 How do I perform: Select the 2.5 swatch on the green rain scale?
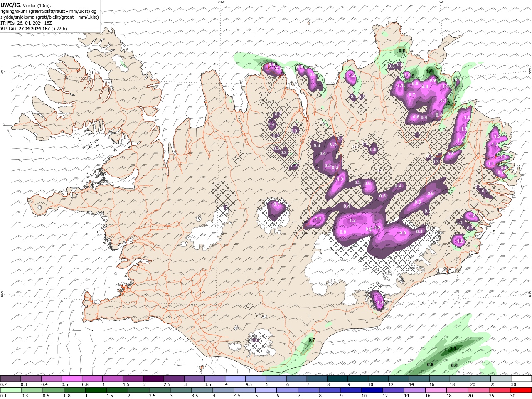point(159,390)
